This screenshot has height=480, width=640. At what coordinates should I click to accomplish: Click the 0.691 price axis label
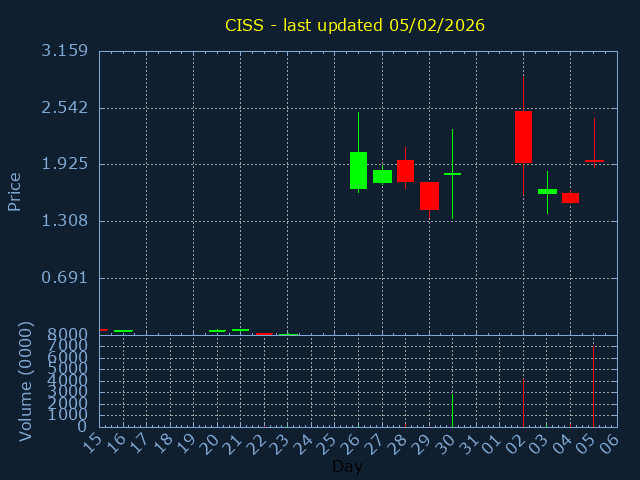[64, 278]
